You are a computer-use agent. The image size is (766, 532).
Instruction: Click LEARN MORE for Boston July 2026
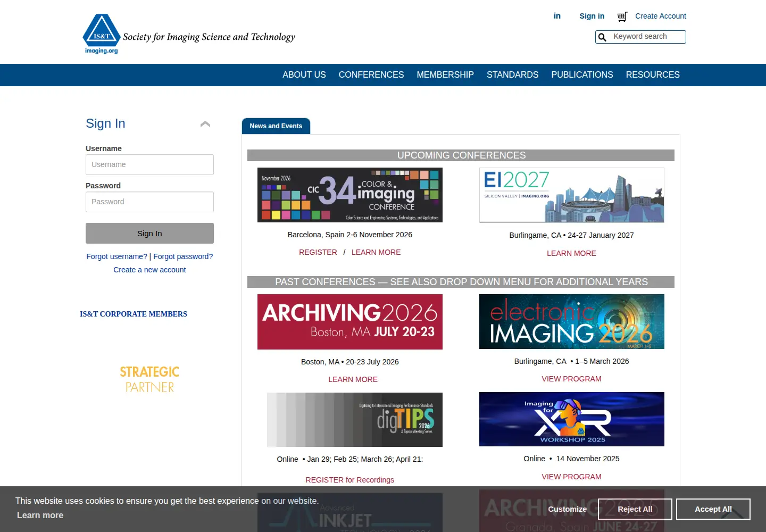[x=353, y=379]
